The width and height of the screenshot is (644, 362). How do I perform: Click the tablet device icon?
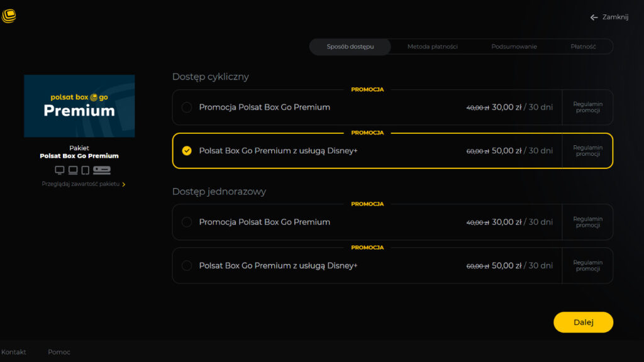point(85,170)
